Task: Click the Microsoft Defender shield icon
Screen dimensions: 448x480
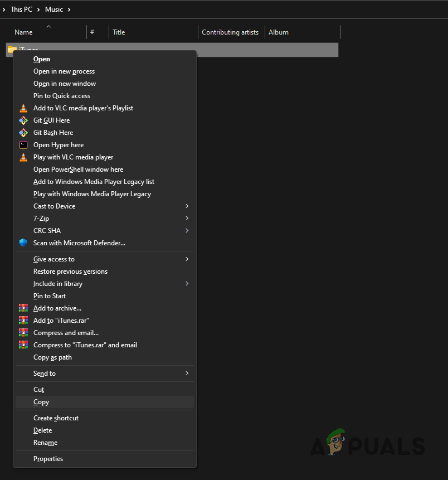Action: (23, 243)
